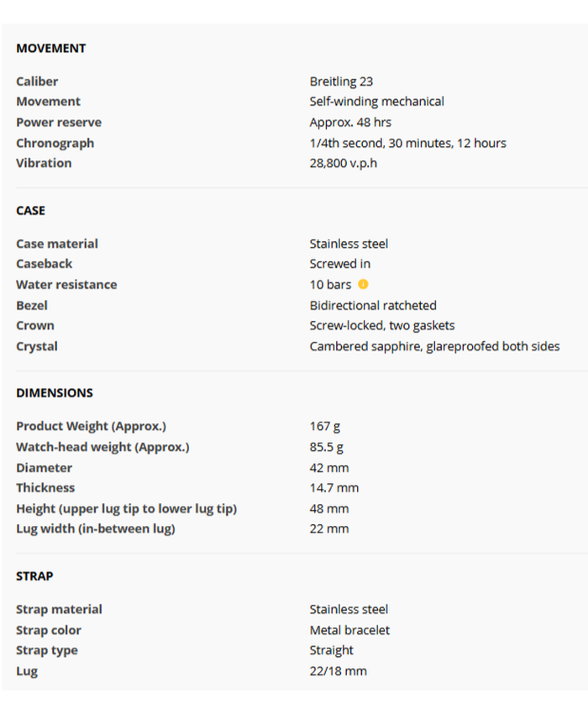Click the Lug width (in-between lug) label

click(x=95, y=529)
